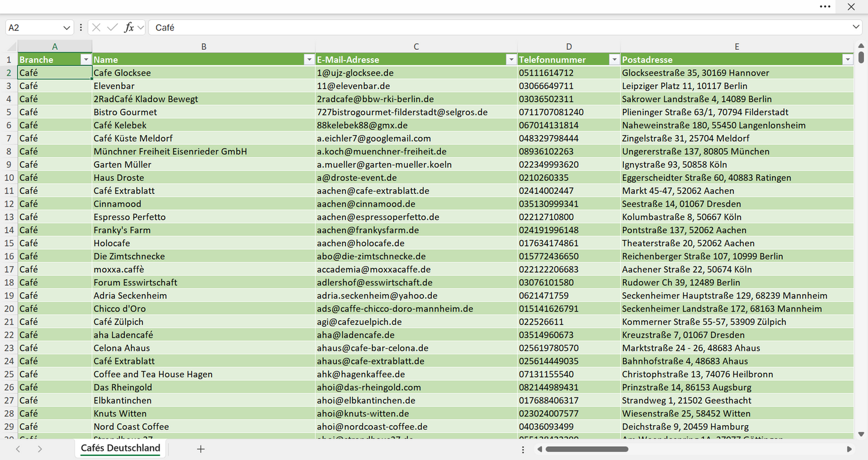
Task: Select cell agi@cafezuelpich.de
Action: (416, 322)
